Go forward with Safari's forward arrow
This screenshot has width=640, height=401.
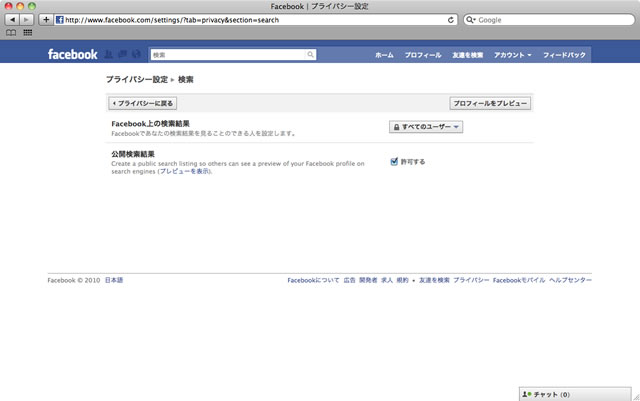[x=26, y=20]
